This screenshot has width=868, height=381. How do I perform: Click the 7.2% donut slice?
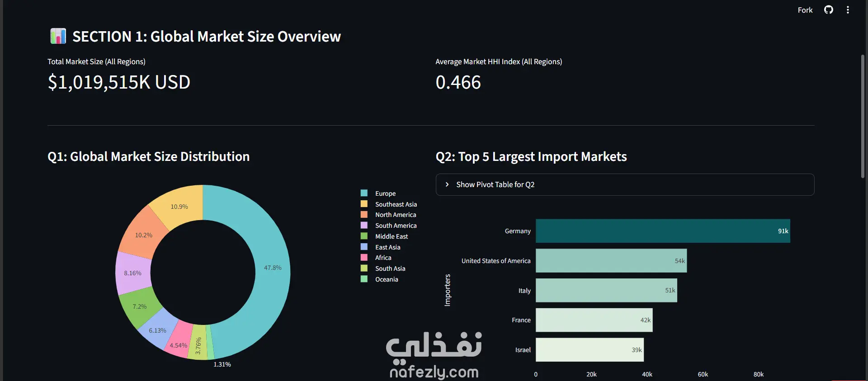tap(140, 306)
